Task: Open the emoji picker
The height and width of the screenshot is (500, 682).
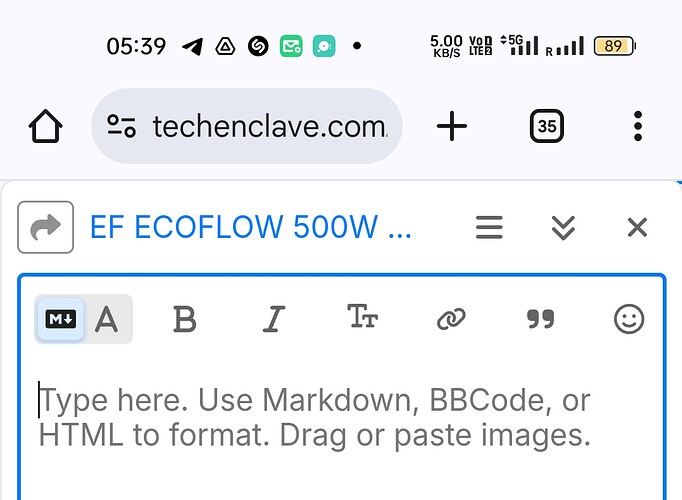Action: (x=629, y=319)
